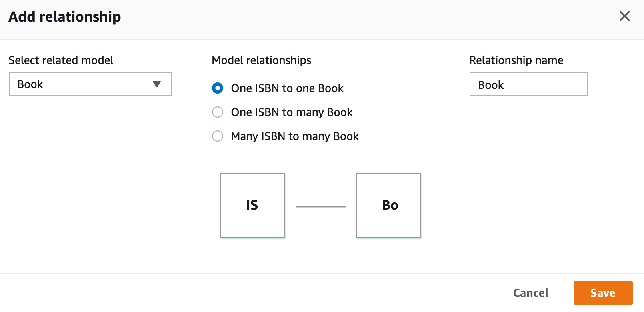
Task: Focus the Relationship name input field
Action: (x=528, y=84)
